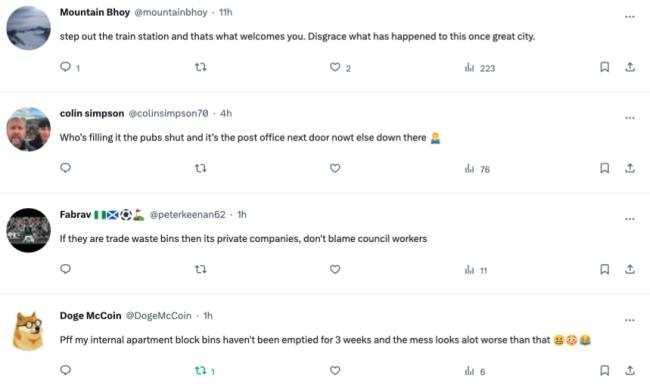Open more options on Doge McCoin's tweet
Image resolution: width=650 pixels, height=388 pixels.
coord(630,320)
